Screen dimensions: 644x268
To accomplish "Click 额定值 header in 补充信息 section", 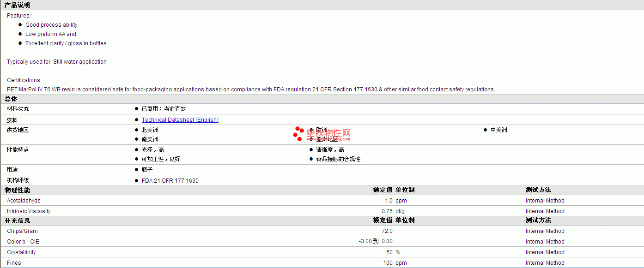I will pyautogui.click(x=383, y=220).
